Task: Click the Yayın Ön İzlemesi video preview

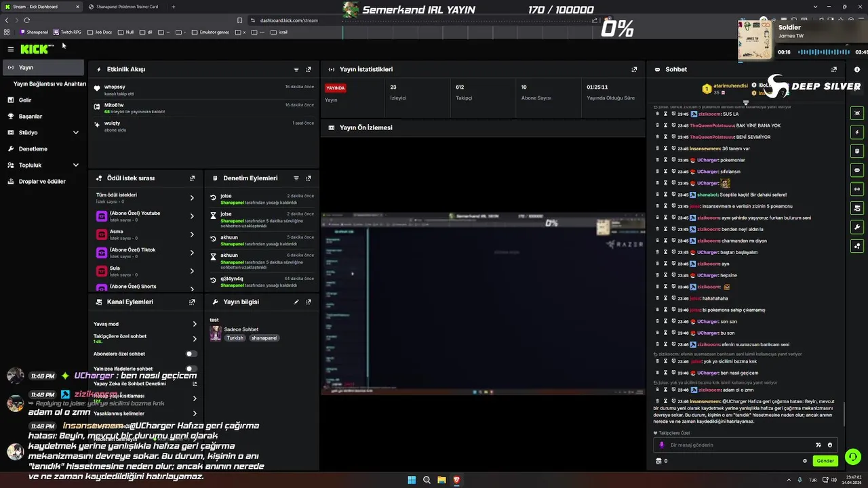Action: point(482,302)
